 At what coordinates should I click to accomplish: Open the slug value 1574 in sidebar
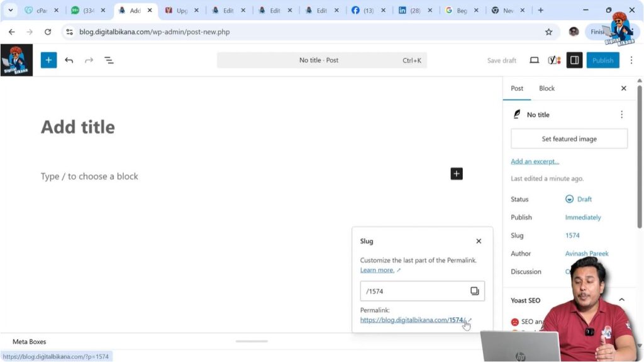[x=572, y=235]
